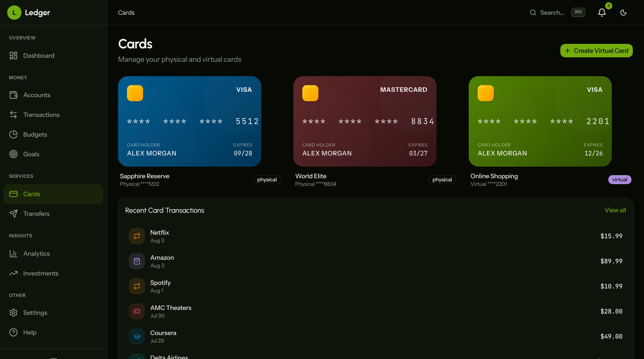Click the physical badge for World Elite
644x359 pixels.
pyautogui.click(x=442, y=180)
